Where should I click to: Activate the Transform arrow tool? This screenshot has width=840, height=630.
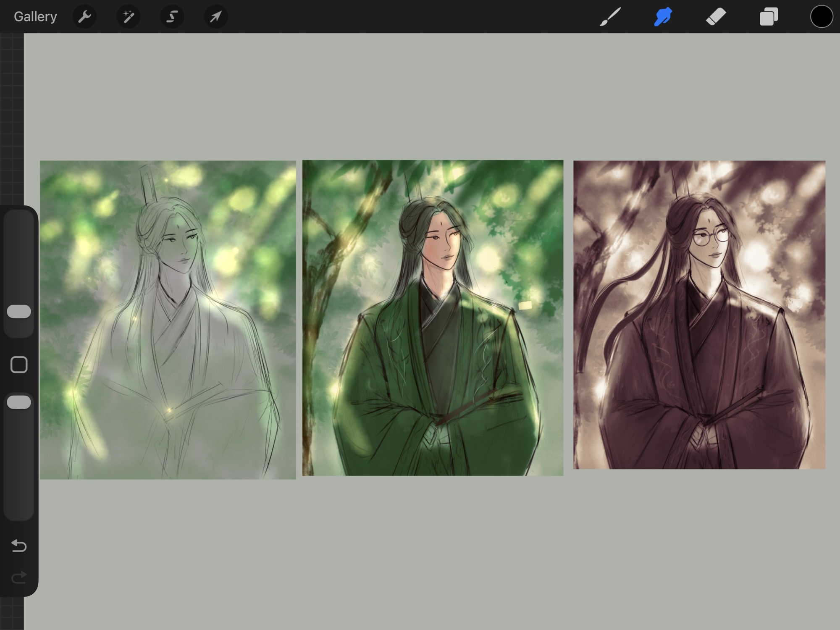[x=215, y=17]
